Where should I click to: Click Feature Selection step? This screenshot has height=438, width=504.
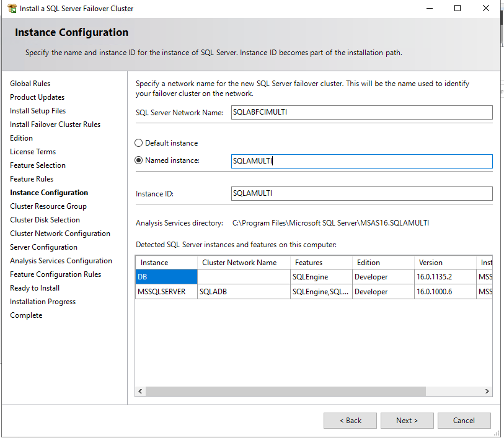38,165
